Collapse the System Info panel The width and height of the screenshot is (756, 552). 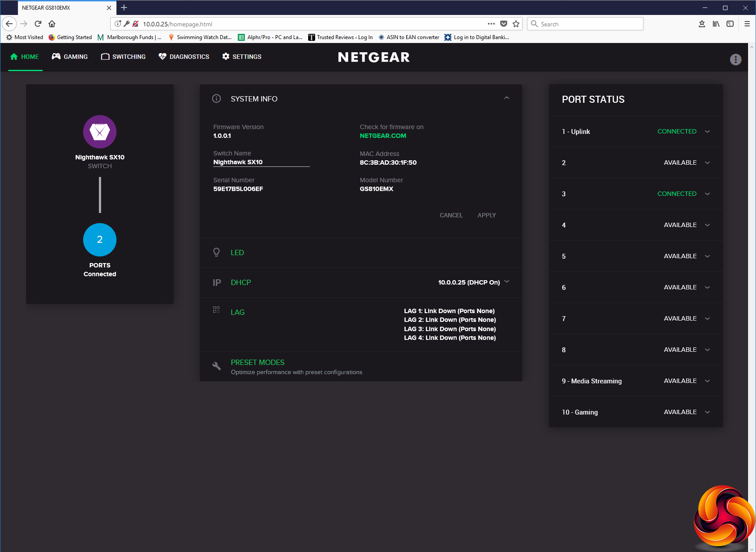click(x=507, y=98)
